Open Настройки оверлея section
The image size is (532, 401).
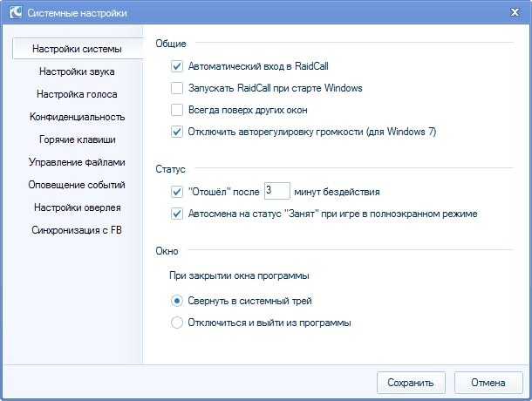[78, 207]
